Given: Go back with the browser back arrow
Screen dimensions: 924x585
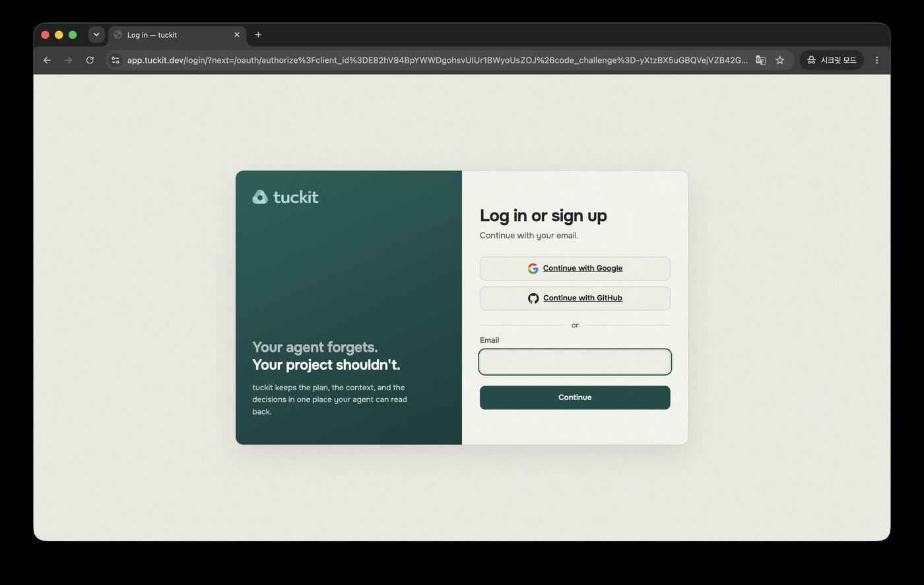Looking at the screenshot, I should click(47, 60).
